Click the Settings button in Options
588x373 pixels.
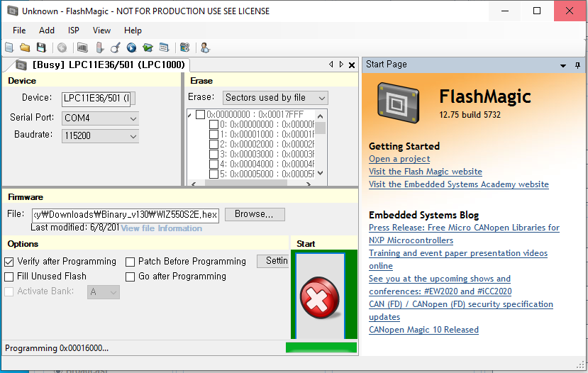coord(273,261)
